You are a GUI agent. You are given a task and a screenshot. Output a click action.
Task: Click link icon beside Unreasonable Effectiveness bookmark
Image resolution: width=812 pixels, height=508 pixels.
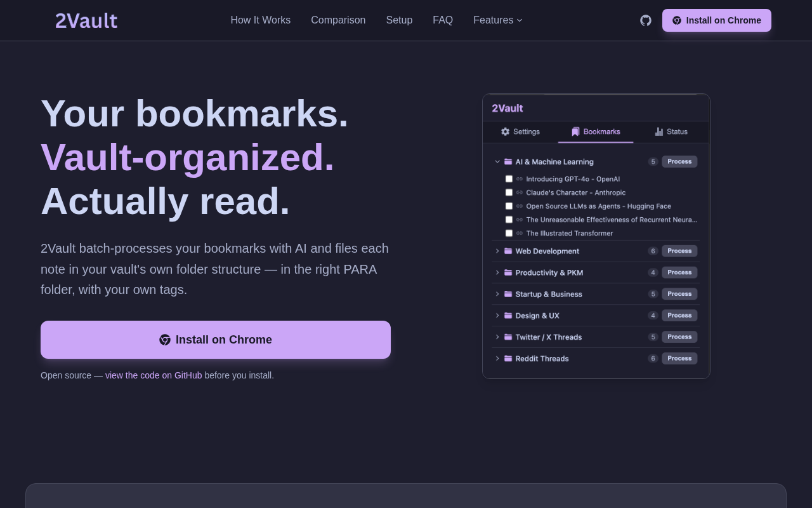(520, 220)
